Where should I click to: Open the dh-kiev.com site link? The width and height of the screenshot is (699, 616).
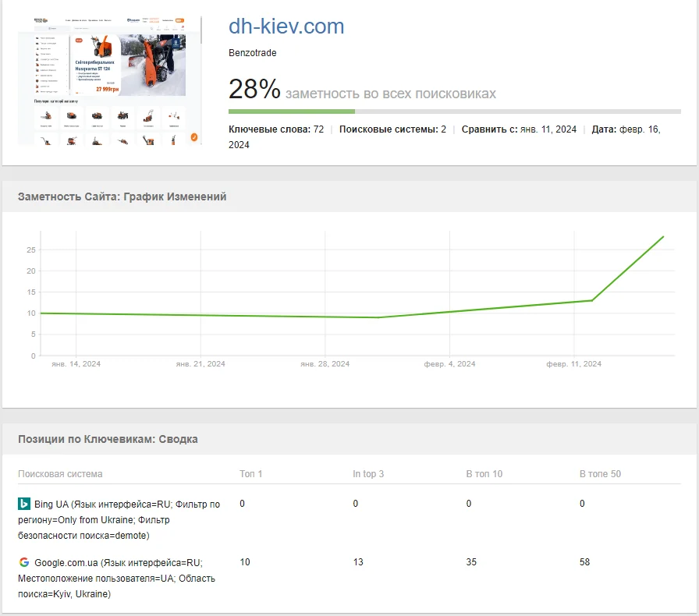coord(286,27)
